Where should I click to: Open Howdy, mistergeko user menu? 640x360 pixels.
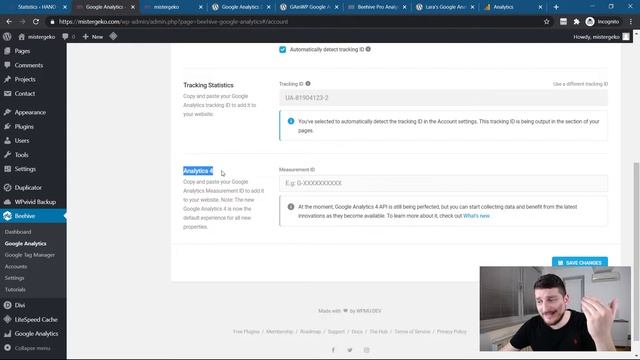[601, 37]
